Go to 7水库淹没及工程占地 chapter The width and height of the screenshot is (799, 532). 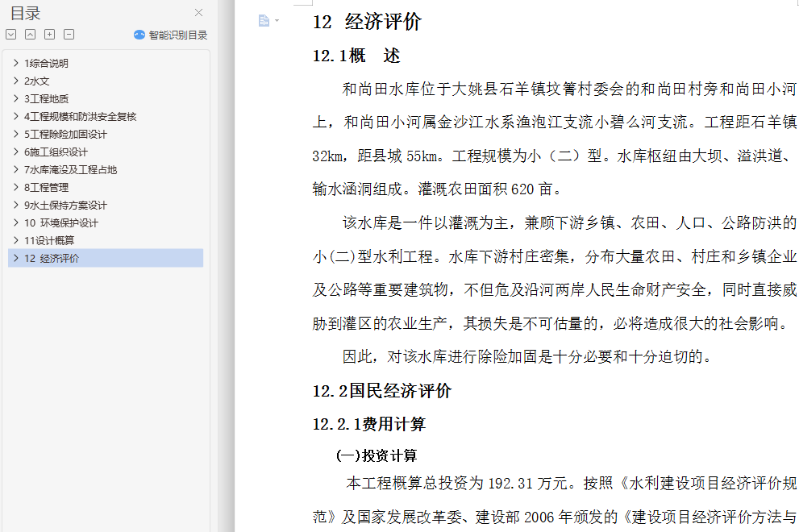click(x=71, y=170)
